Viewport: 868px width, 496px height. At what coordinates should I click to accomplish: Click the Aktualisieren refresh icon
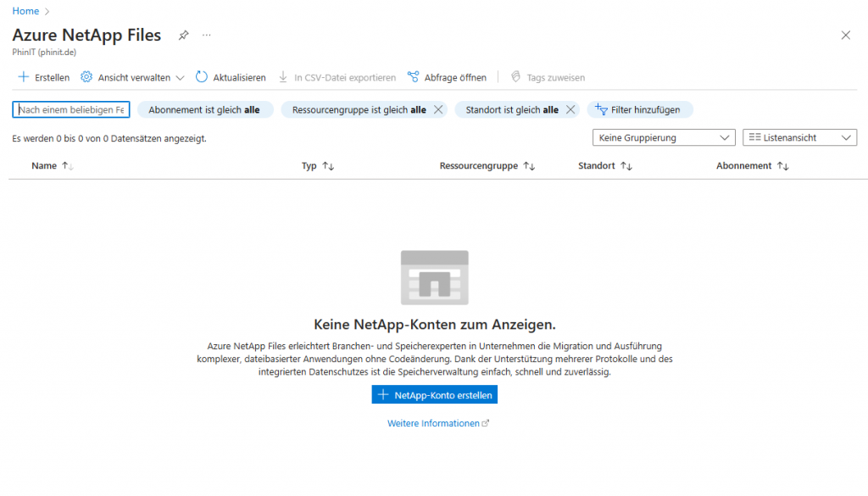coord(201,76)
